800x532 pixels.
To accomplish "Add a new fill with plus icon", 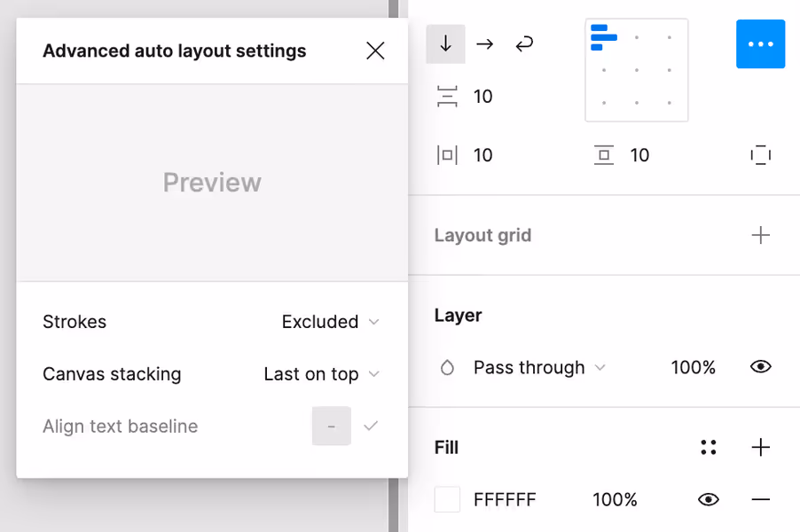I will [x=760, y=448].
